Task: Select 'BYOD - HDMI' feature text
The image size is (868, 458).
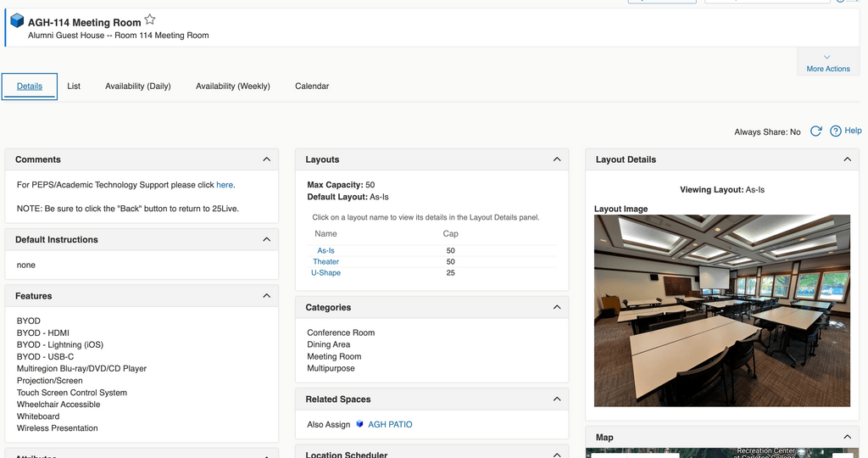Action: click(42, 333)
